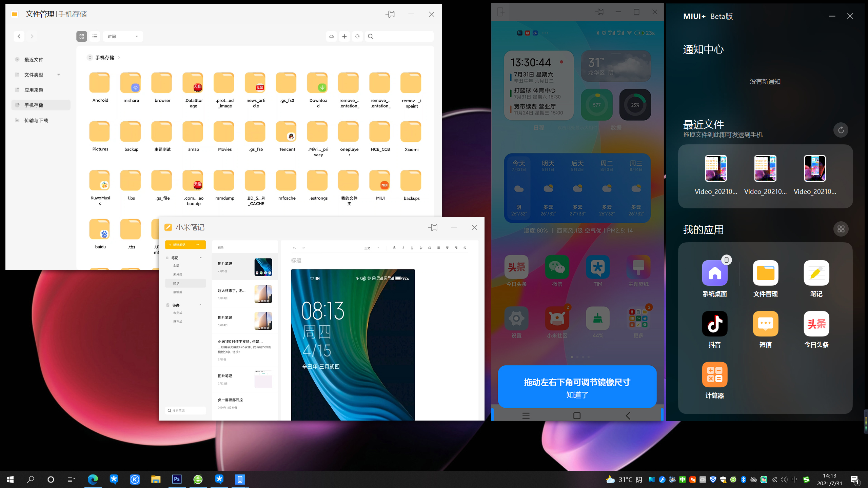The height and width of the screenshot is (488, 868).
Task: Open the 正文 text style dropdown
Action: [x=372, y=248]
